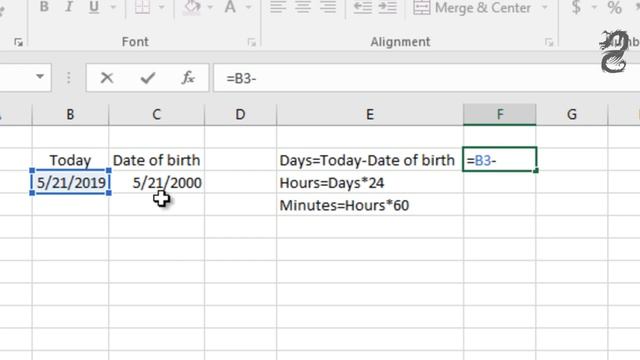
Task: Confirm formula entry with checkmark
Action: pos(147,78)
